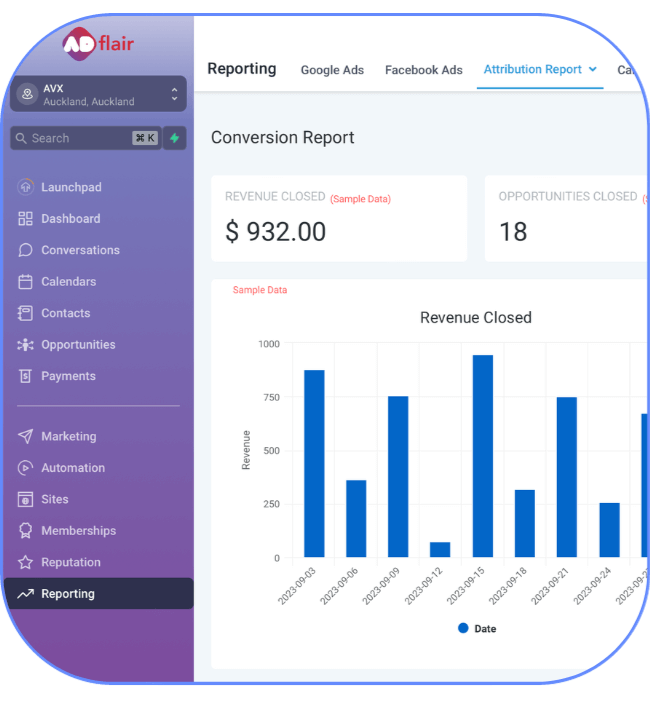Click the Sites browser icon
Image resolution: width=650 pixels, height=707 pixels.
click(x=25, y=500)
